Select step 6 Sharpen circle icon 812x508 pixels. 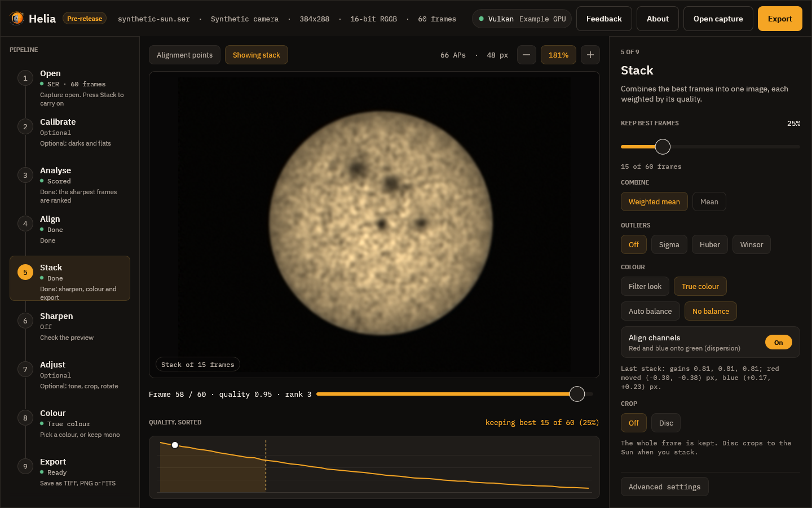(x=25, y=321)
